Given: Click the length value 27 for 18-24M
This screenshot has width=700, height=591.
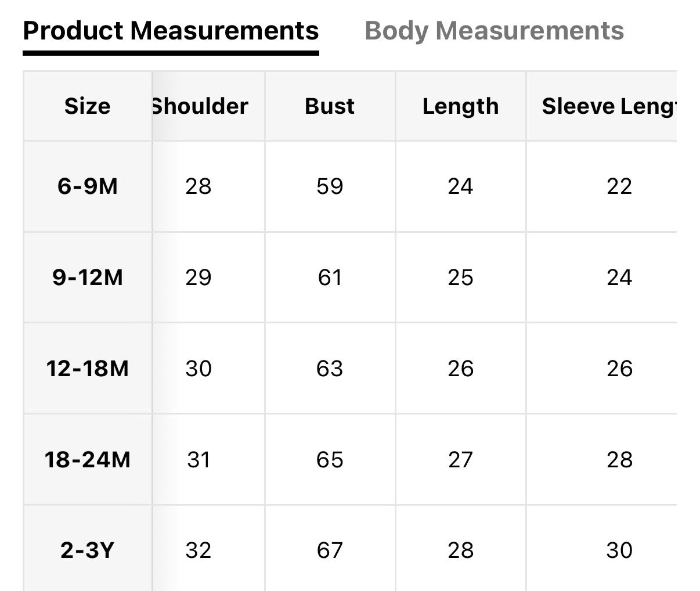Looking at the screenshot, I should [x=460, y=460].
